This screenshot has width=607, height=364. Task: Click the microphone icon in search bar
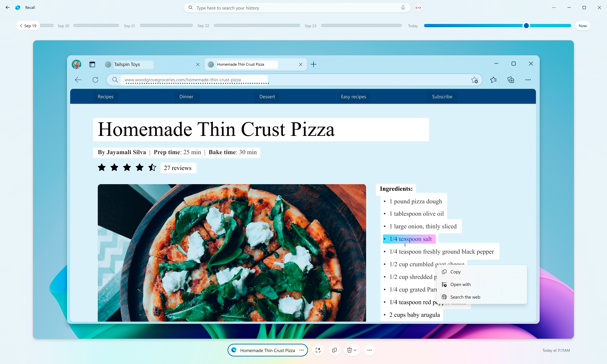point(403,7)
